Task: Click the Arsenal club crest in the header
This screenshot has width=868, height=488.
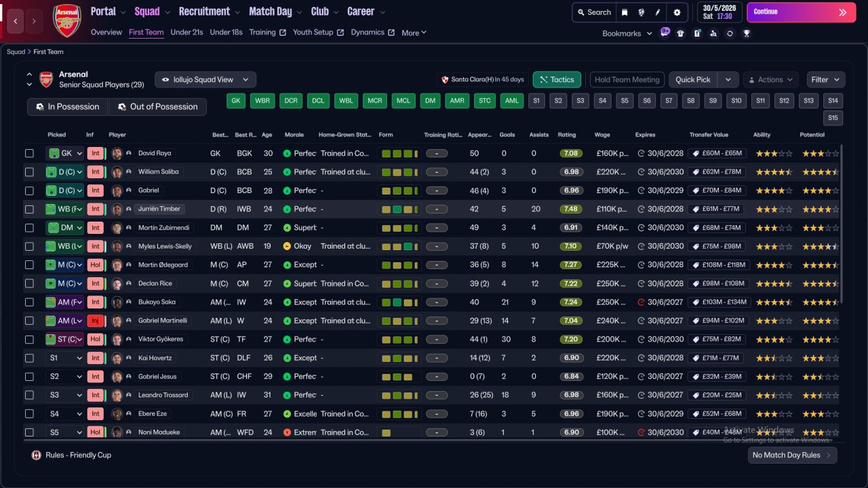Action: 67,20
